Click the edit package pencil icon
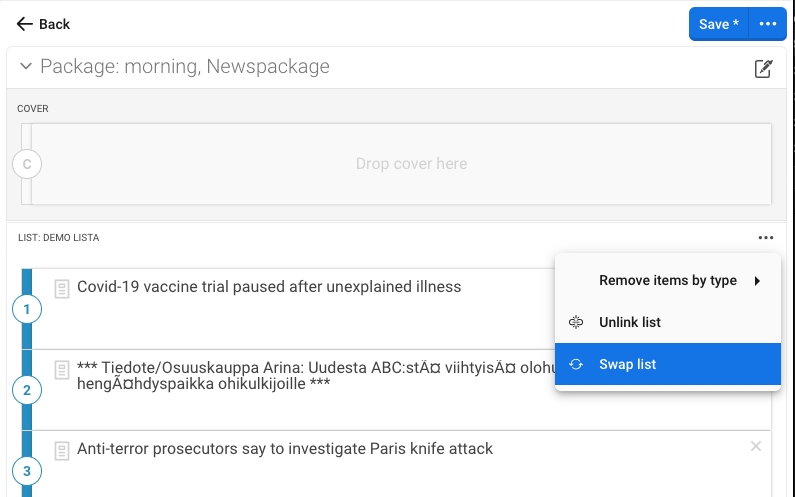 coord(763,68)
